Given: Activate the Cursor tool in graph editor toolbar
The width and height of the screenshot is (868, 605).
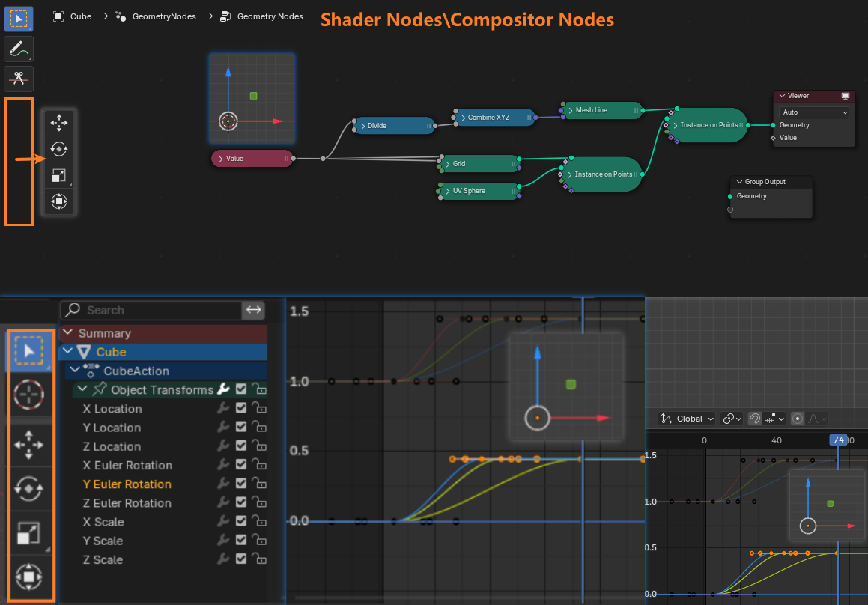Looking at the screenshot, I should pyautogui.click(x=29, y=395).
